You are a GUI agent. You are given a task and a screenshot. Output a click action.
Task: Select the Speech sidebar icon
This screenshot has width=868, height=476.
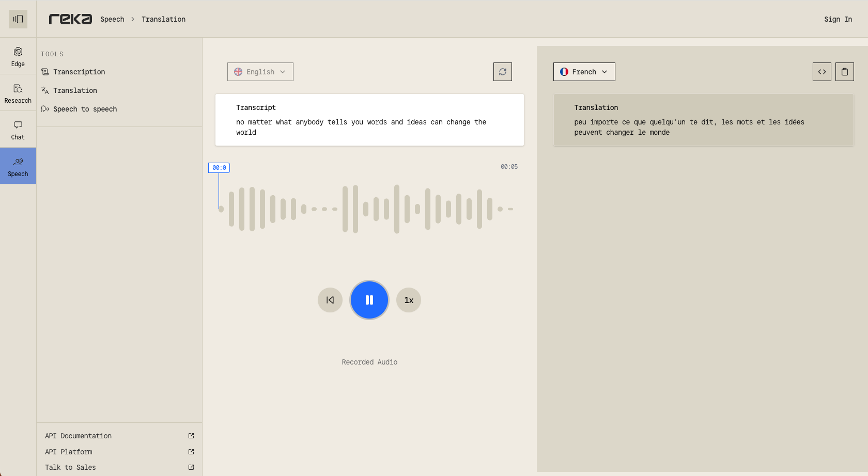tap(18, 166)
